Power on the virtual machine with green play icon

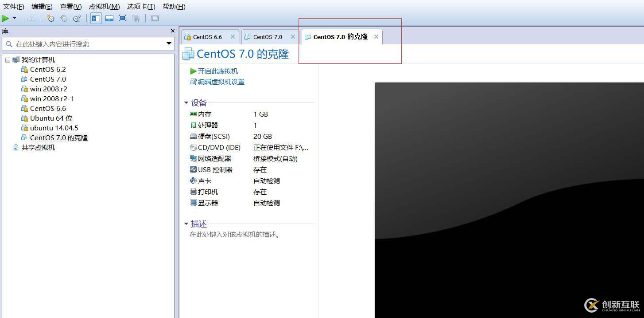[x=5, y=18]
